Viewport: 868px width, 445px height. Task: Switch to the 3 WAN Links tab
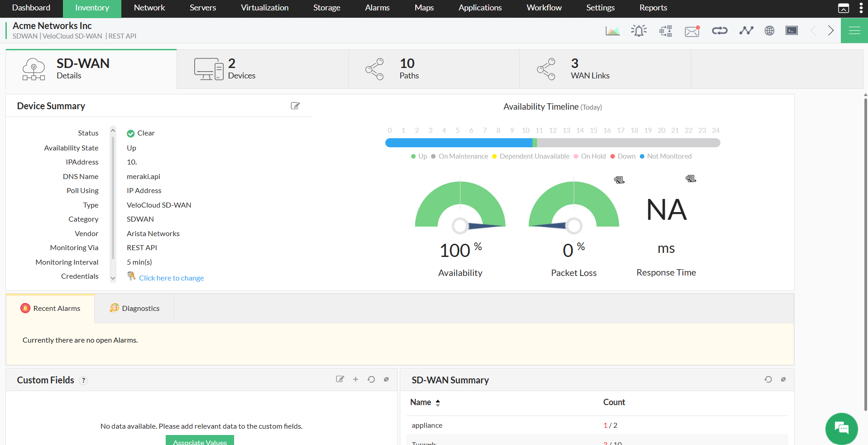tap(605, 69)
